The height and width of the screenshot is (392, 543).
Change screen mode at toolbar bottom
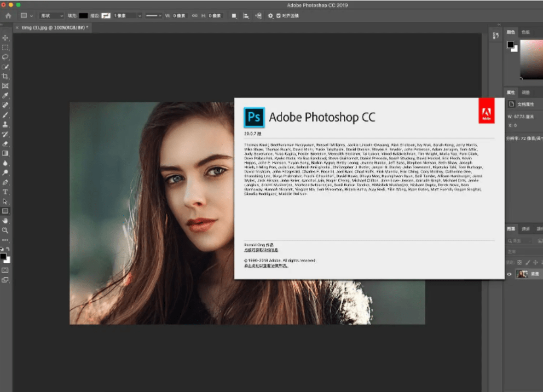pyautogui.click(x=5, y=280)
